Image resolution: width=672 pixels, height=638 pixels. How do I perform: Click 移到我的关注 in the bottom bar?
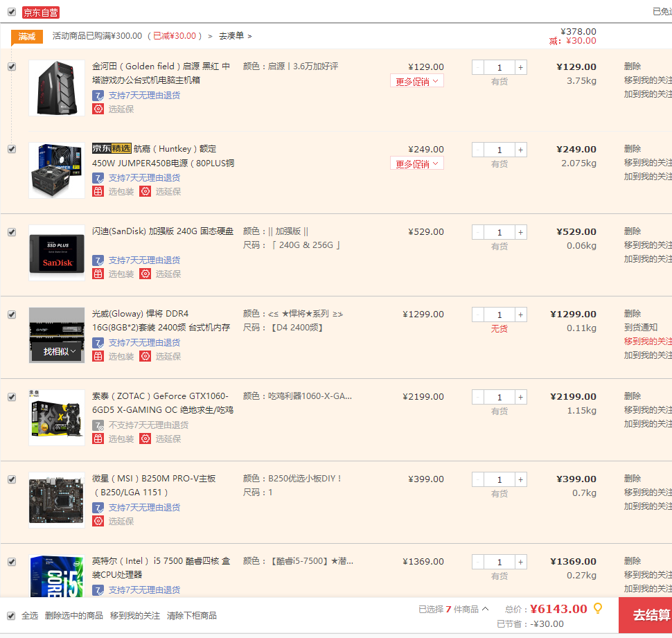point(135,616)
